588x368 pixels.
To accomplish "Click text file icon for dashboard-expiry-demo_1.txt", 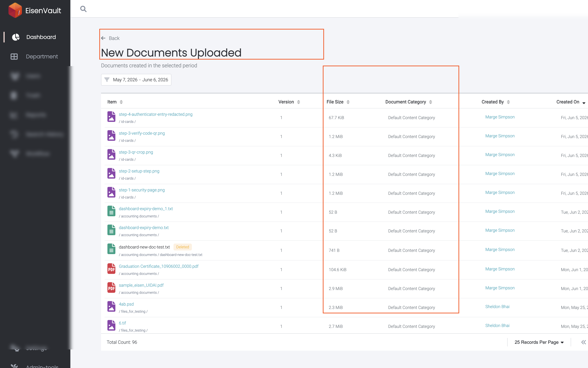I will coord(111,211).
